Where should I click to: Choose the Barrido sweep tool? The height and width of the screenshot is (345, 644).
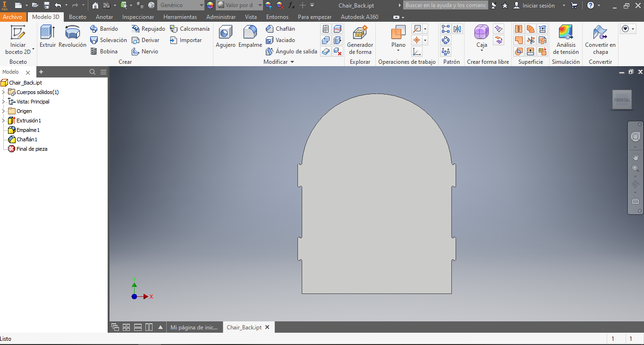[x=104, y=29]
